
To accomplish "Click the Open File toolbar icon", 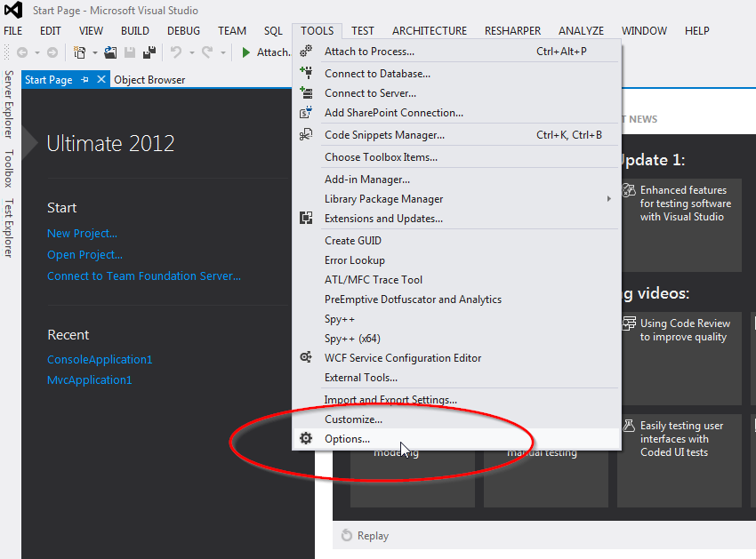I will (110, 52).
